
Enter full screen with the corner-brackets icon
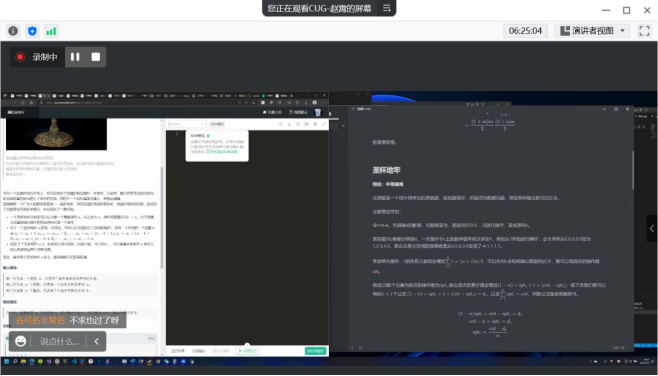click(644, 31)
